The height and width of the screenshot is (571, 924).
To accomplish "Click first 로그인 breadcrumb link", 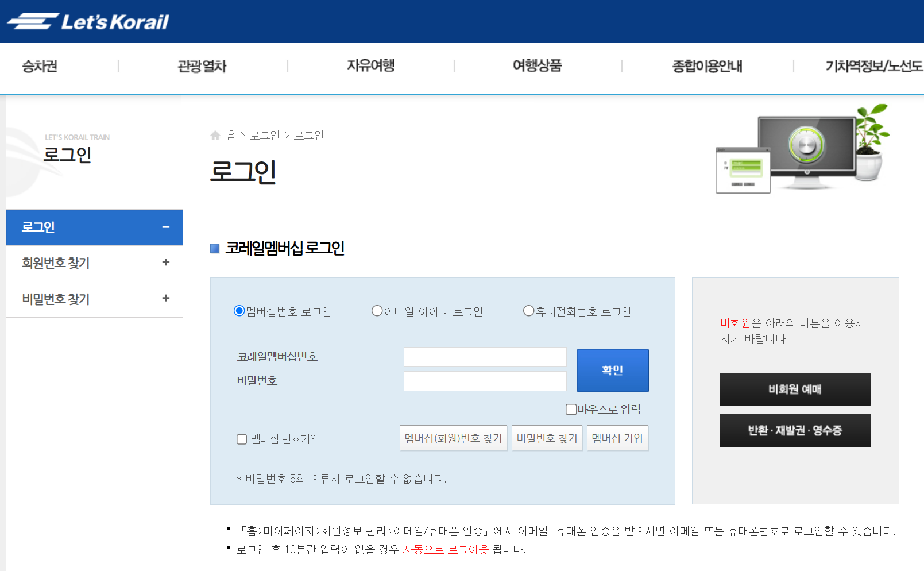I will (264, 136).
